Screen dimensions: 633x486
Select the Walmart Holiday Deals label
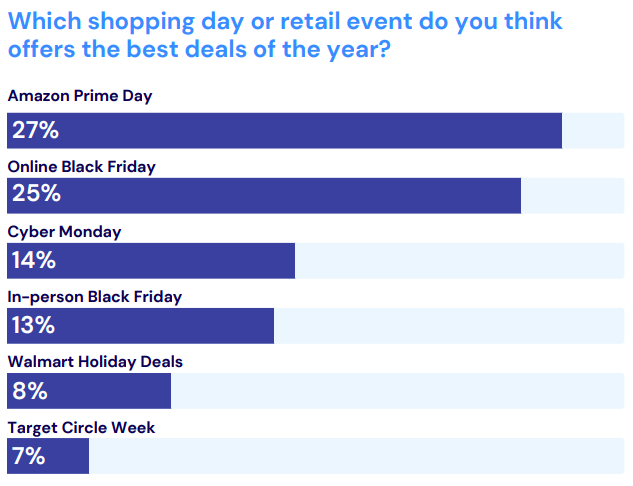(95, 362)
